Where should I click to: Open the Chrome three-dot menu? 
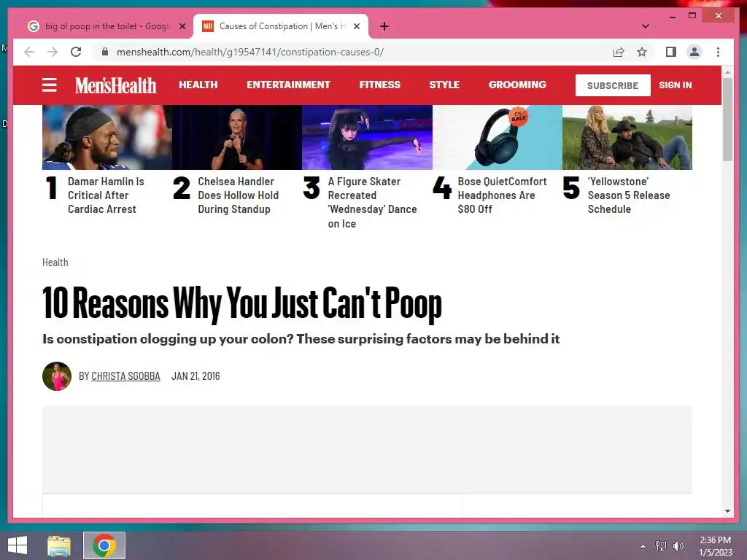click(x=718, y=52)
